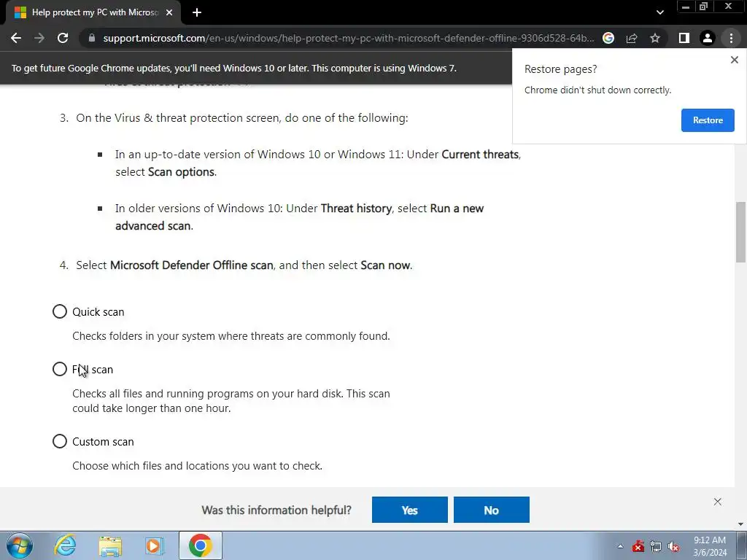Image resolution: width=747 pixels, height=560 pixels.
Task: Click the muted volume tray icon
Action: (673, 546)
